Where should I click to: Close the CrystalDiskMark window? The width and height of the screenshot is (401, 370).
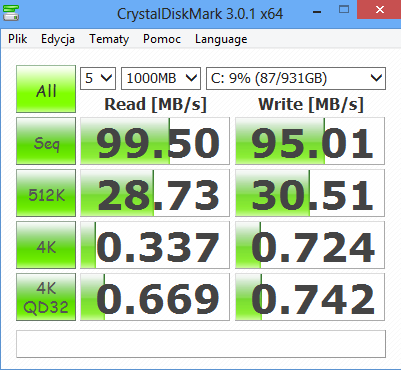(x=379, y=10)
